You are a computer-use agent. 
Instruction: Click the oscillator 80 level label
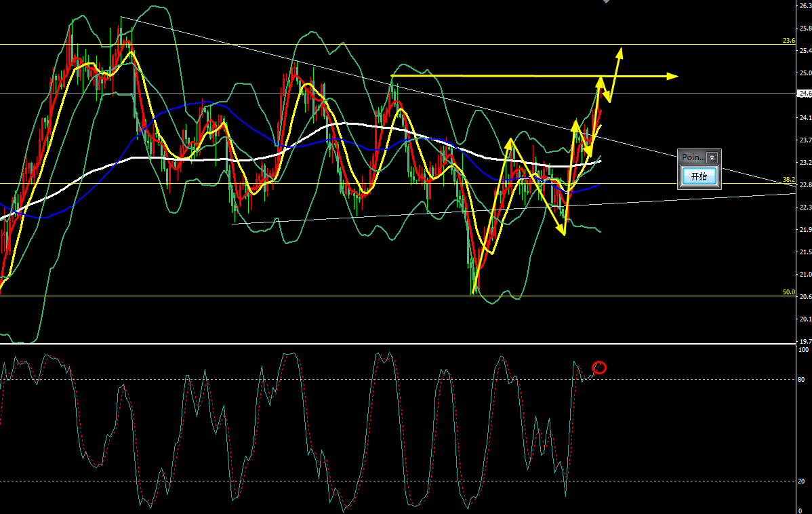click(x=803, y=380)
